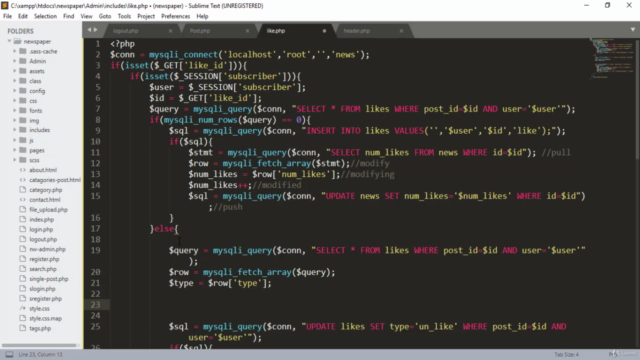This screenshot has height=360, width=640.
Task: Close the Post.php tab
Action: coord(247,31)
